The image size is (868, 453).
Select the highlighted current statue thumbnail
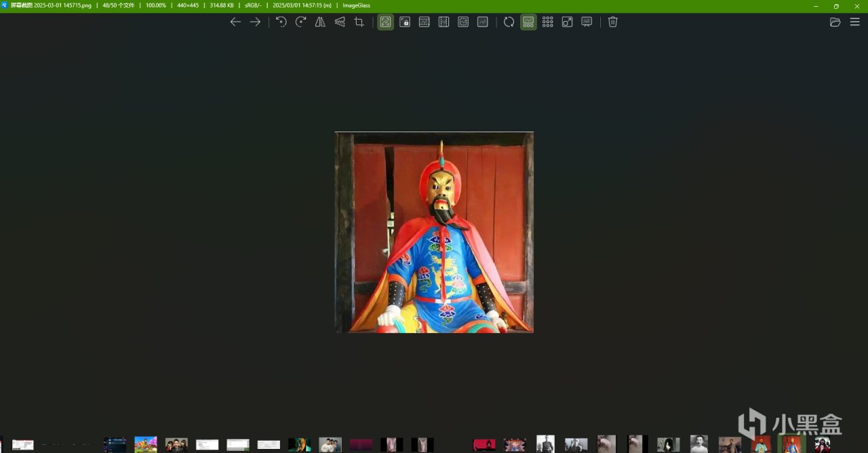pos(791,444)
